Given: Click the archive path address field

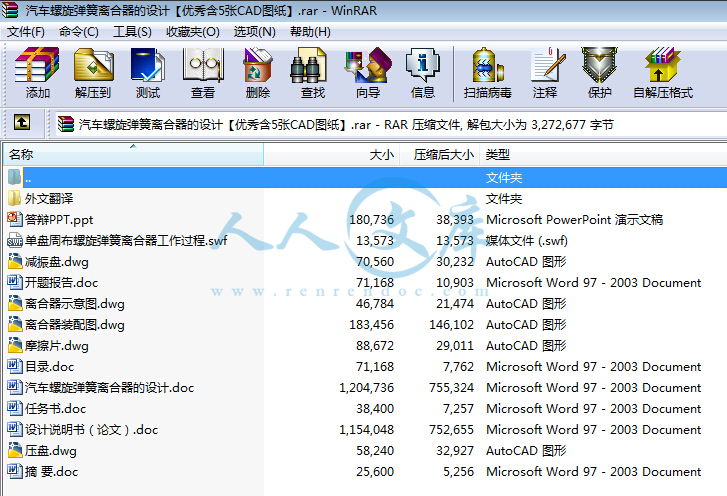Looking at the screenshot, I should [391, 124].
